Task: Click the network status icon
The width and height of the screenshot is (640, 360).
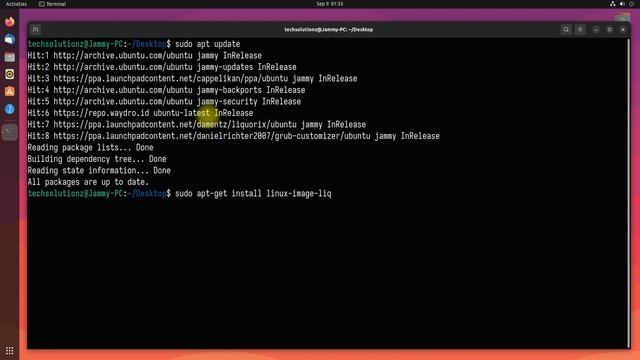Action: (612, 4)
